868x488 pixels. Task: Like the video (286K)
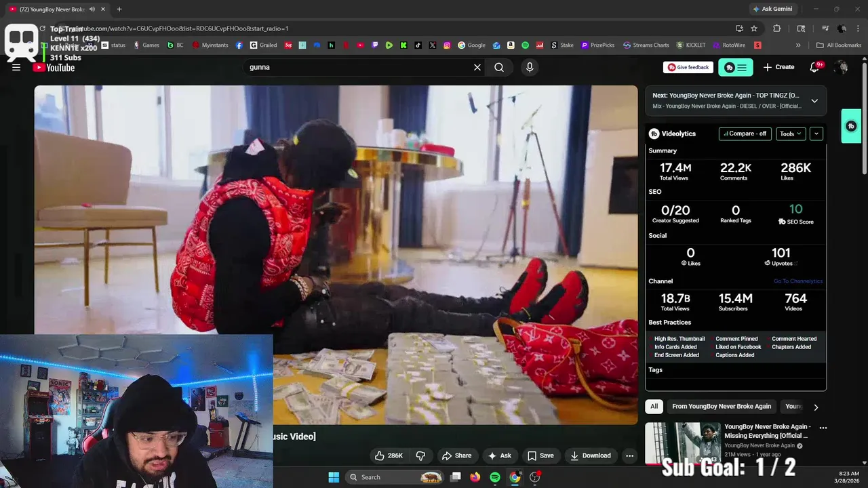[389, 455]
